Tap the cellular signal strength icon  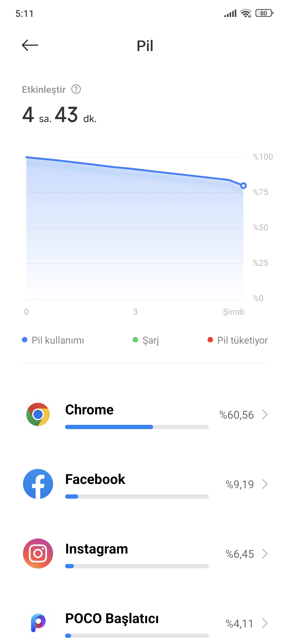230,13
